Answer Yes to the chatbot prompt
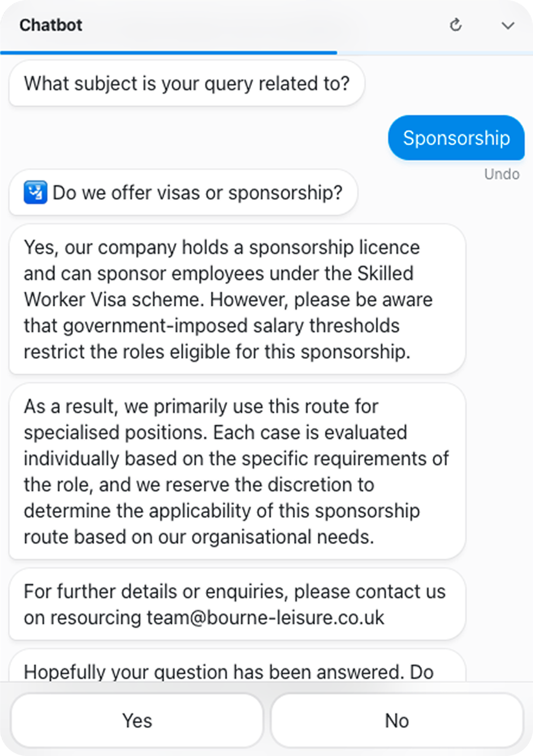 tap(137, 720)
